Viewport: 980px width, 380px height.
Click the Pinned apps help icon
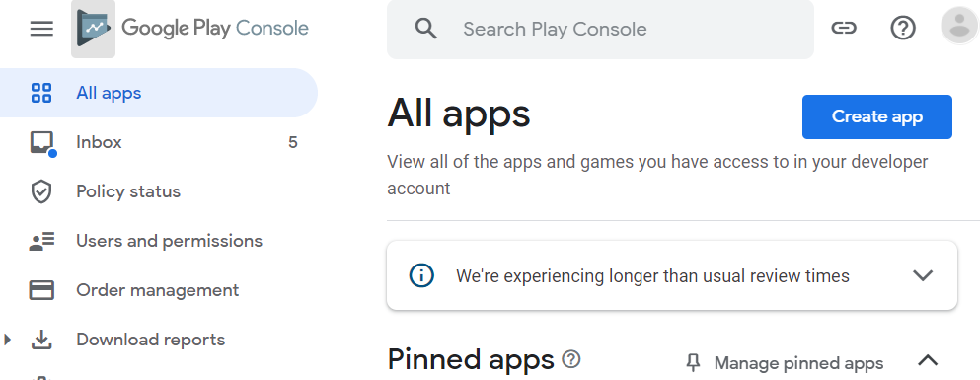tap(570, 358)
